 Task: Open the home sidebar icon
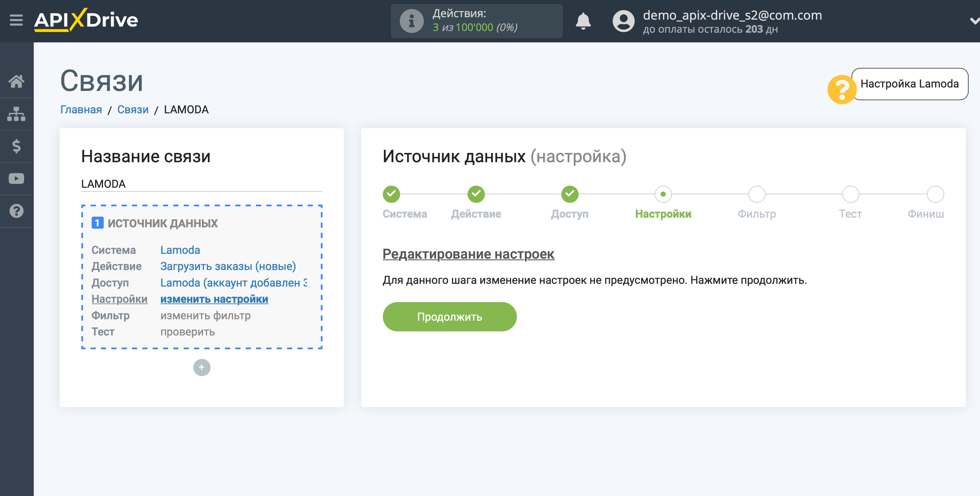click(x=16, y=81)
